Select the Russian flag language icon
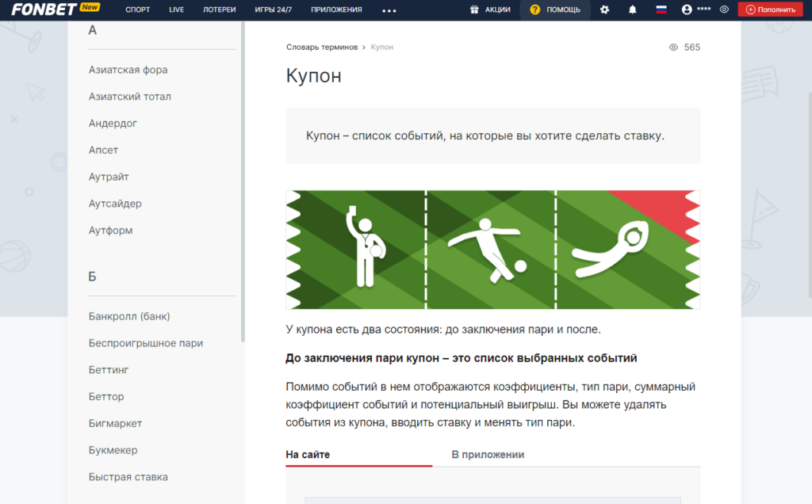 661,10
